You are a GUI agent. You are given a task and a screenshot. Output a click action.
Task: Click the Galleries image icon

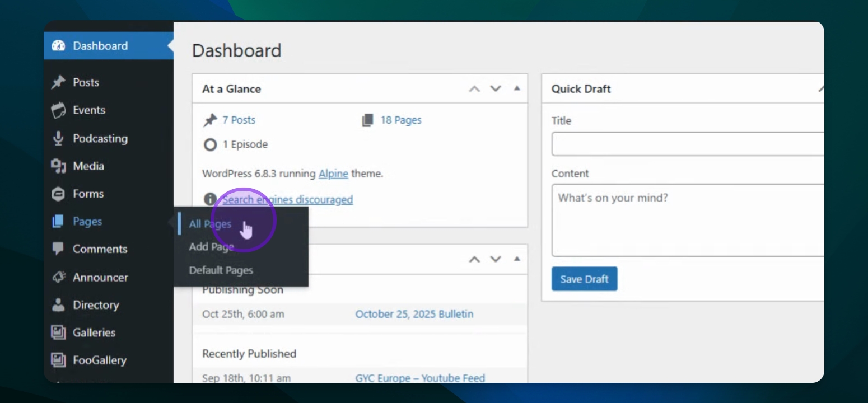(x=58, y=332)
